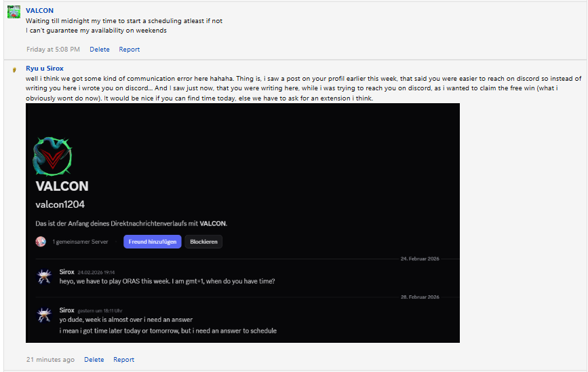Image resolution: width=588 pixels, height=372 pixels.
Task: Open VALCON's profile via username link
Action: tap(39, 10)
